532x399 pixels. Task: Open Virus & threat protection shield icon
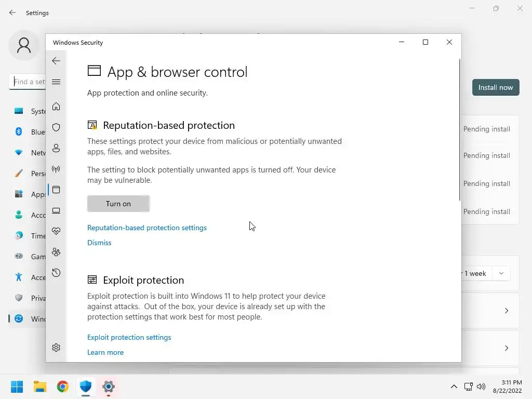pos(56,127)
